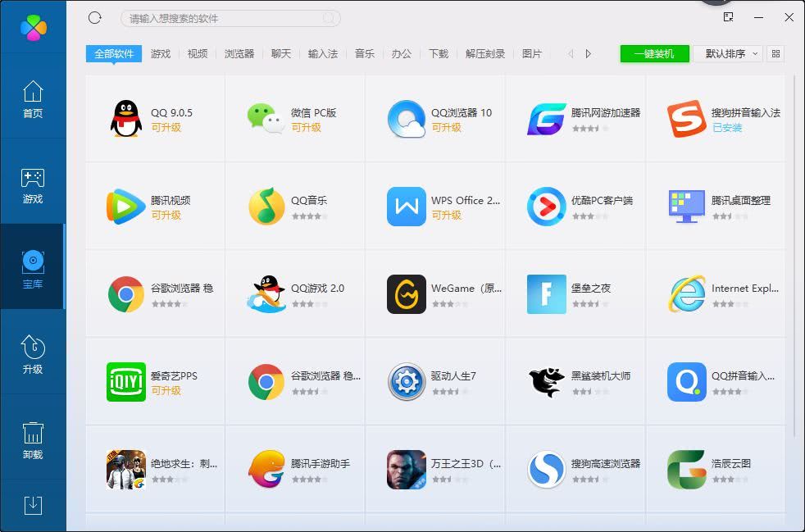Open 游戏 games section in sidebar

(x=33, y=185)
